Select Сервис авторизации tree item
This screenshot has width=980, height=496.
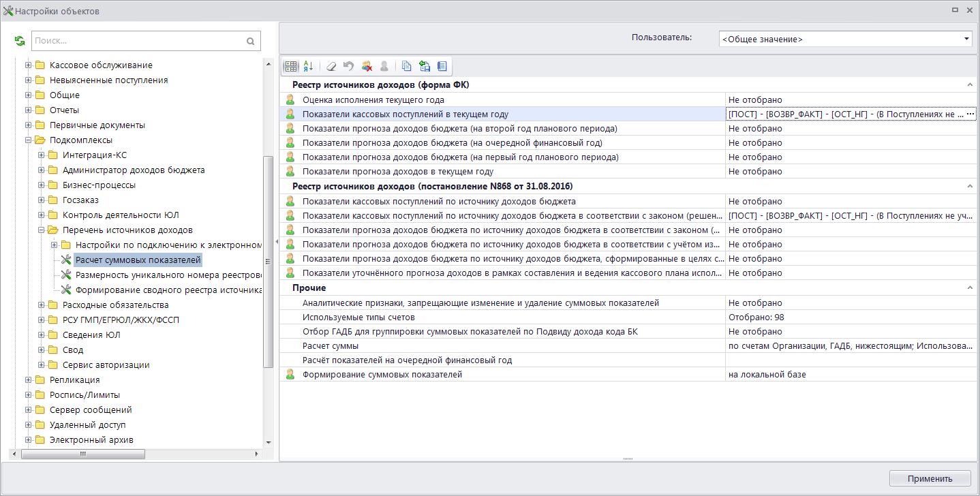coord(106,365)
